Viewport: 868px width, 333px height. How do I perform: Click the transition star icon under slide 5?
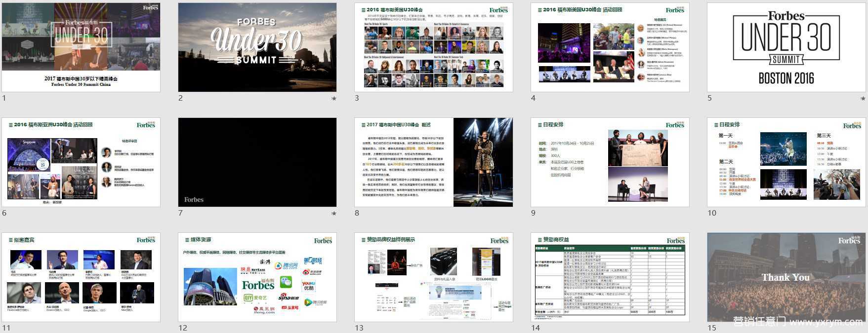tap(863, 98)
